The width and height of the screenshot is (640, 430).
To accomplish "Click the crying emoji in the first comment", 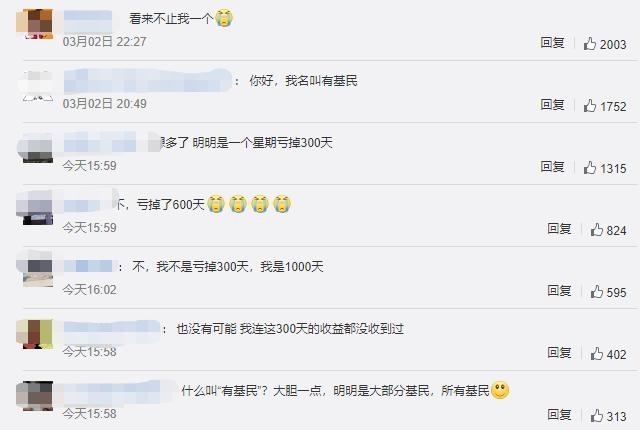I will 224,18.
